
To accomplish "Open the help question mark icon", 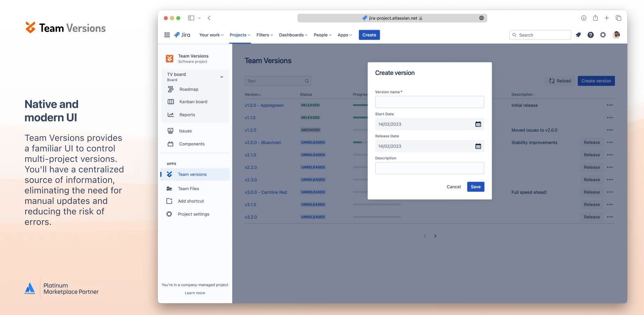I will [x=590, y=35].
